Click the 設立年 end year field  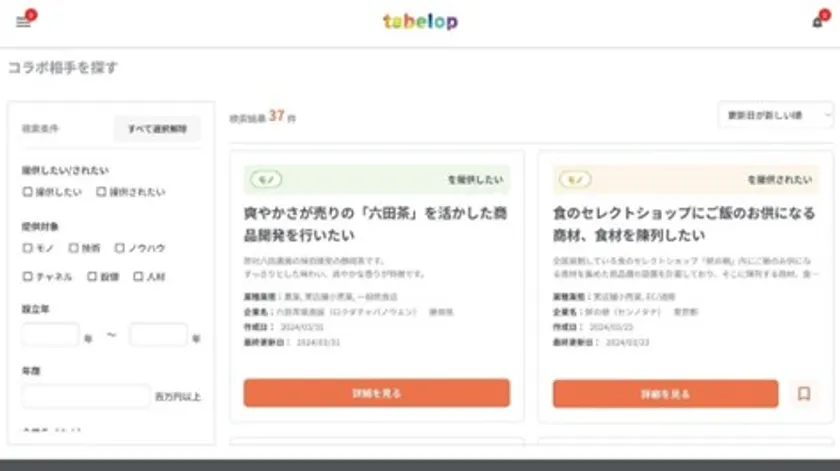coord(158,336)
